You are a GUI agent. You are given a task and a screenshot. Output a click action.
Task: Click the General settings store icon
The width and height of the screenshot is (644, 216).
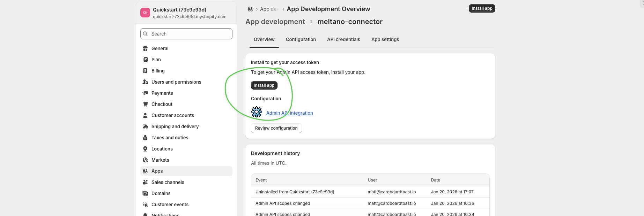pos(145,48)
